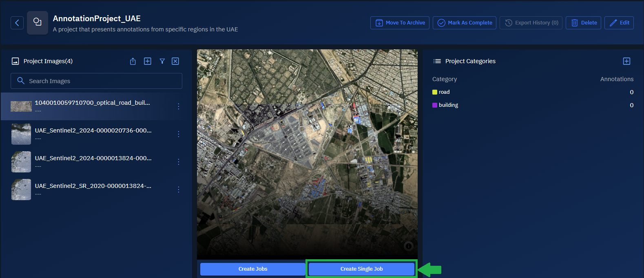Viewport: 644px width, 278px height.
Task: Open options menu for UAE_Sentinel2_SR_2020 image
Action: point(178,190)
